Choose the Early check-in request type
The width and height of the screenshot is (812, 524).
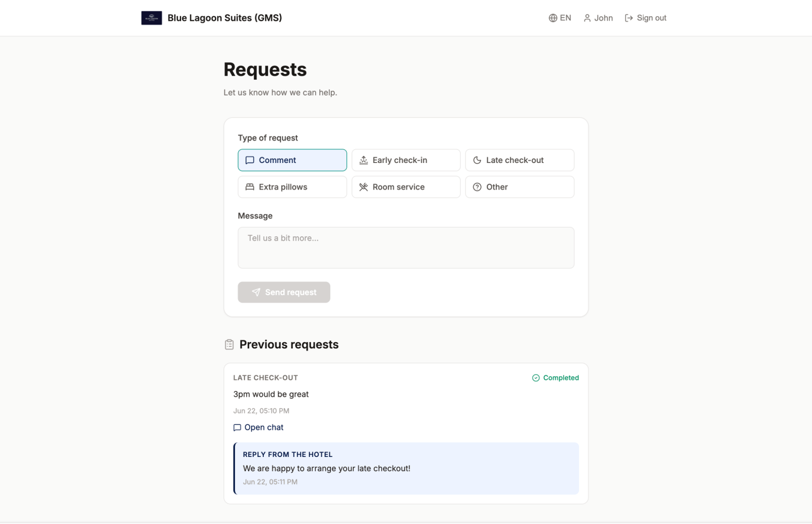[406, 160]
